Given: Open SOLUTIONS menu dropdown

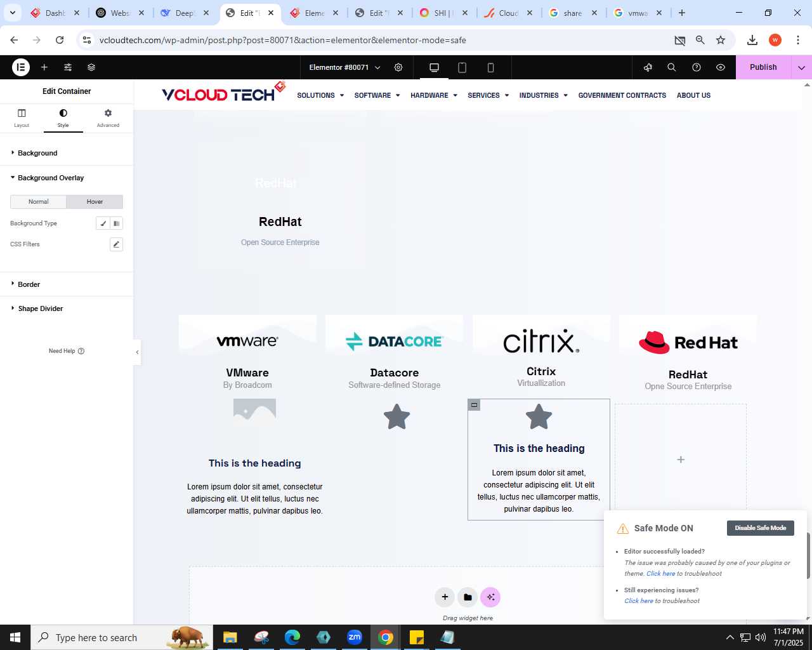Looking at the screenshot, I should (x=320, y=95).
